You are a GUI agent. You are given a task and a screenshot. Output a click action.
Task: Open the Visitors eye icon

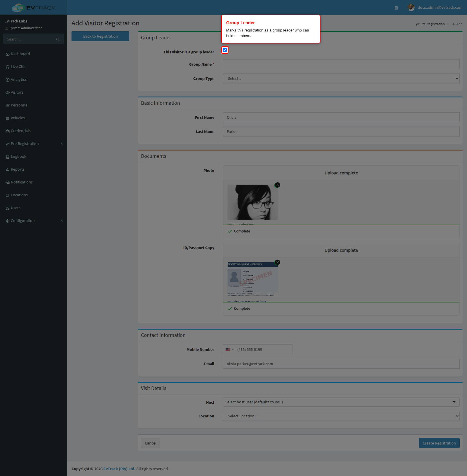8,93
